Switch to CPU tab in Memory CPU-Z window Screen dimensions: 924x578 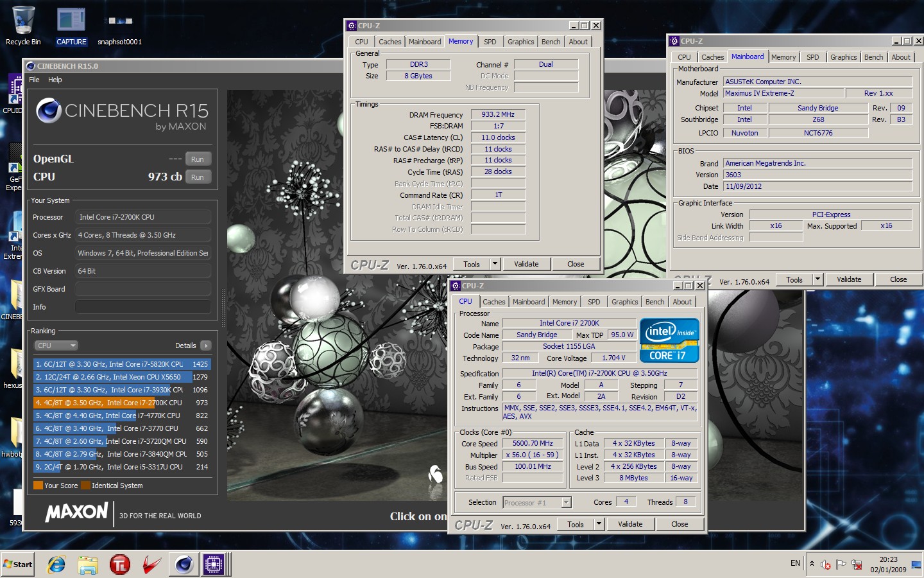[x=362, y=42]
